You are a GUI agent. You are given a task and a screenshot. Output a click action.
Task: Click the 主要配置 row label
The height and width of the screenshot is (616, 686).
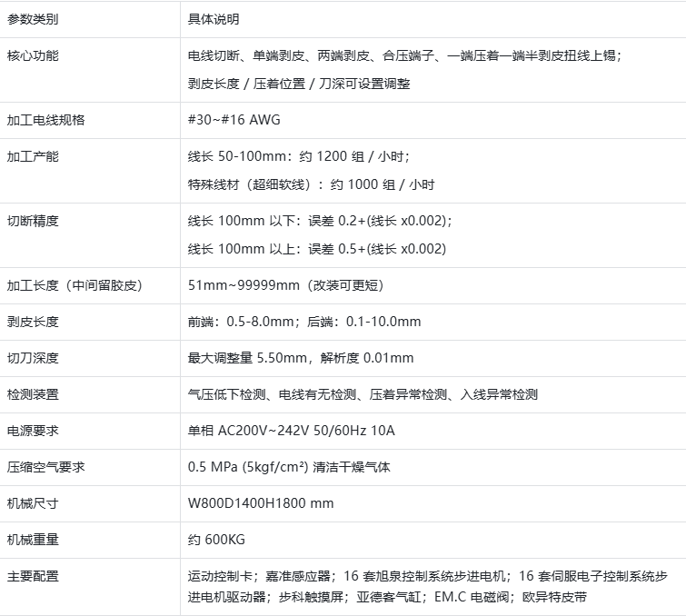click(x=33, y=576)
